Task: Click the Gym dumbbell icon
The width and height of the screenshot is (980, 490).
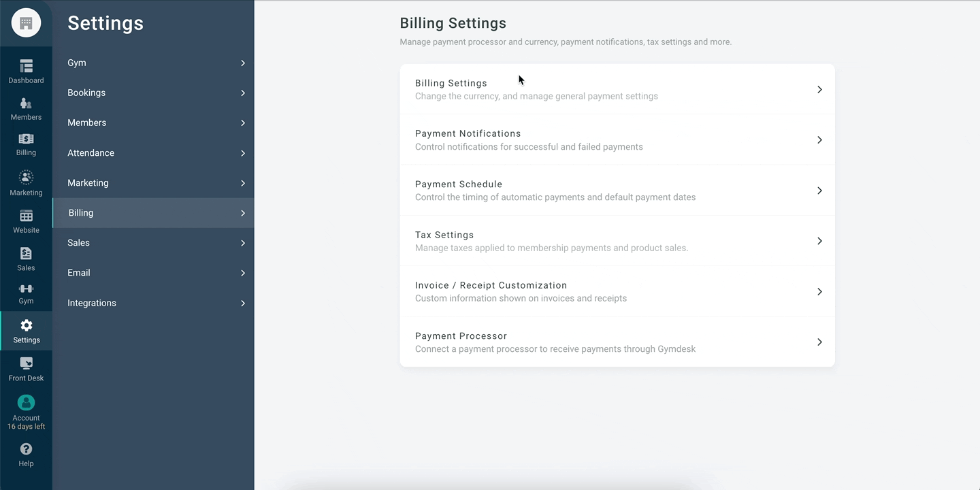Action: pyautogui.click(x=26, y=289)
